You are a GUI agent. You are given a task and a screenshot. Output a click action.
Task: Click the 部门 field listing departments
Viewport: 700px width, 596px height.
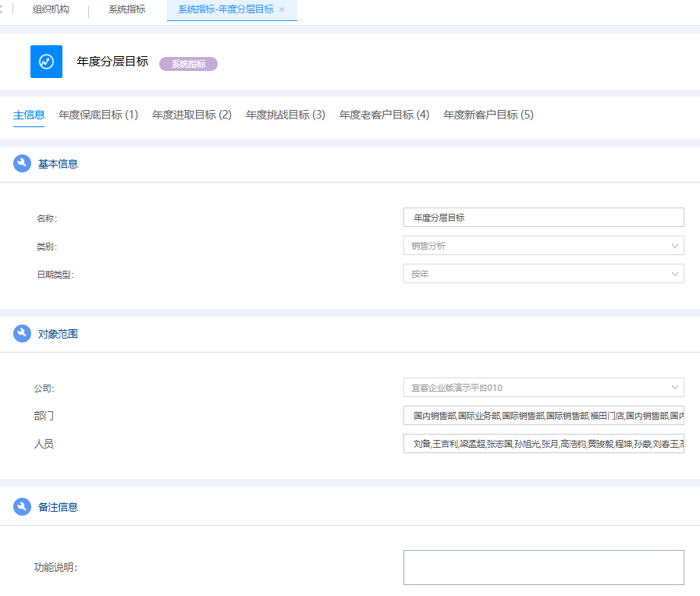[544, 416]
